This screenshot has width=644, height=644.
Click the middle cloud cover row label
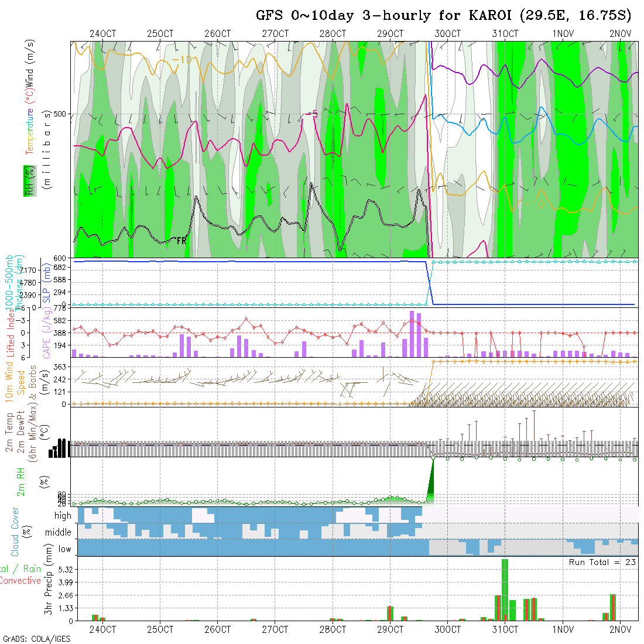pyautogui.click(x=59, y=533)
